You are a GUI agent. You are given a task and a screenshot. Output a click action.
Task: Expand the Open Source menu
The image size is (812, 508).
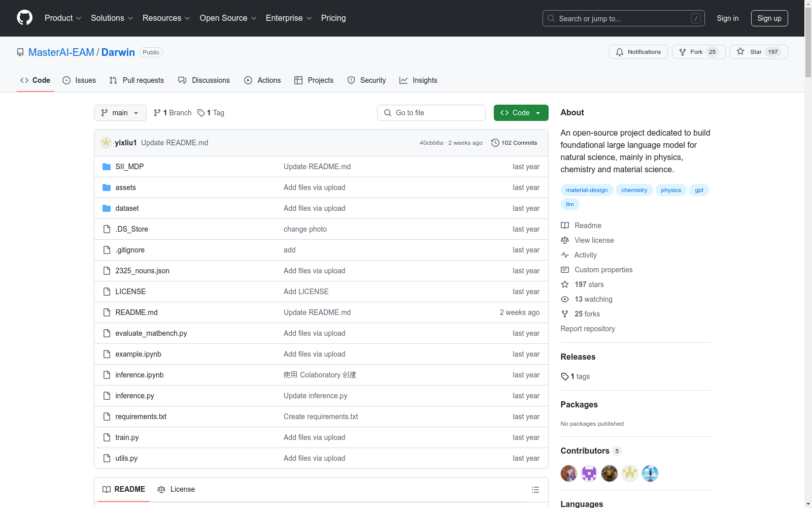(228, 18)
